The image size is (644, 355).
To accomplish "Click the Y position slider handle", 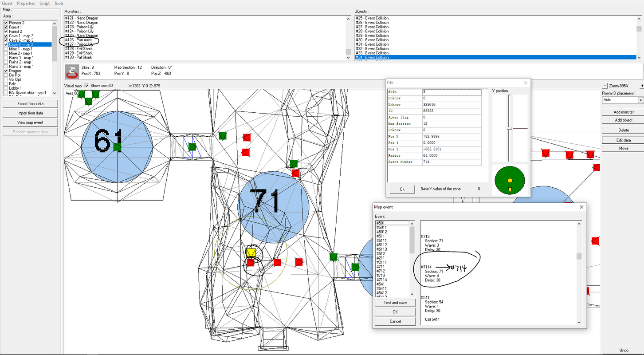I will pos(510,128).
